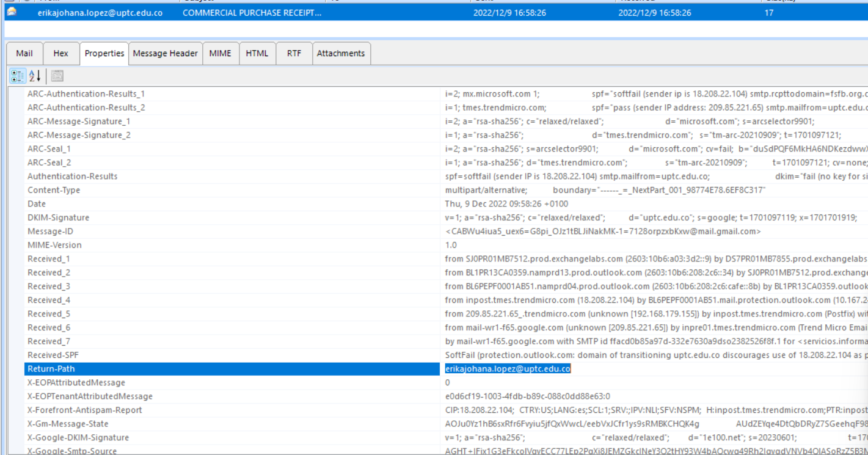Choose the Received_5 property name
868x455 pixels.
tap(49, 314)
